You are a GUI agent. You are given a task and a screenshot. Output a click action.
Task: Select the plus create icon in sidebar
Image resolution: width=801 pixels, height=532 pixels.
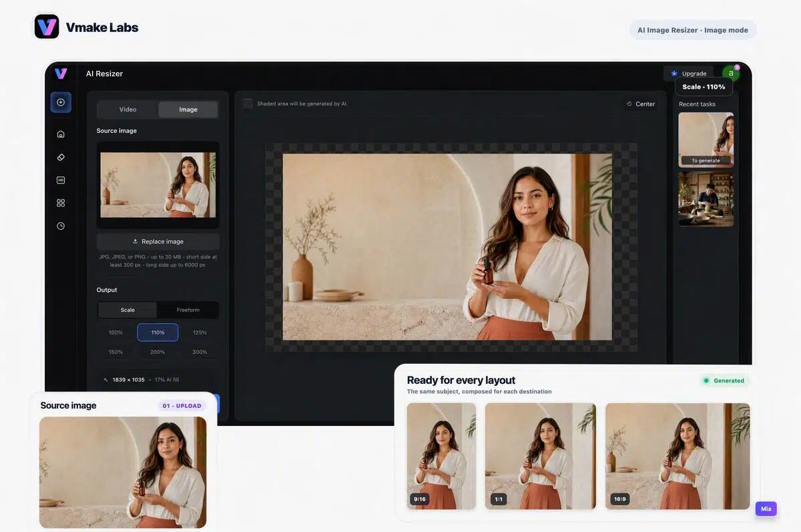61,102
